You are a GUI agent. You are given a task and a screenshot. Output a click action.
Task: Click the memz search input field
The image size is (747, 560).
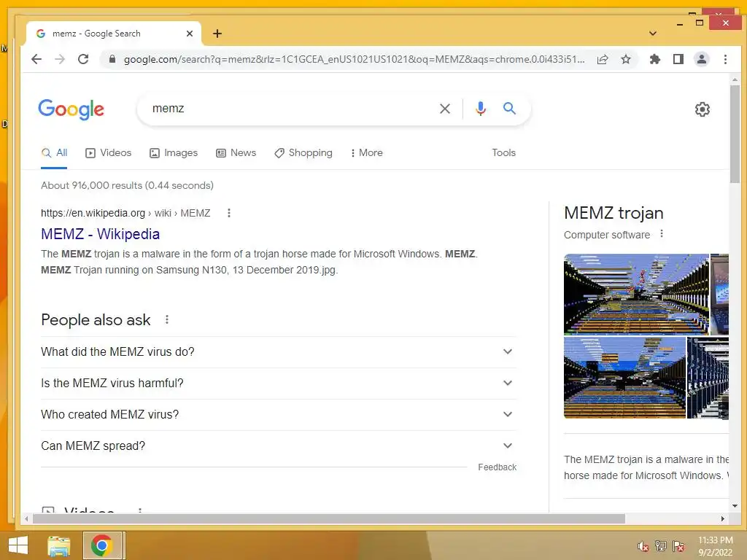click(290, 109)
